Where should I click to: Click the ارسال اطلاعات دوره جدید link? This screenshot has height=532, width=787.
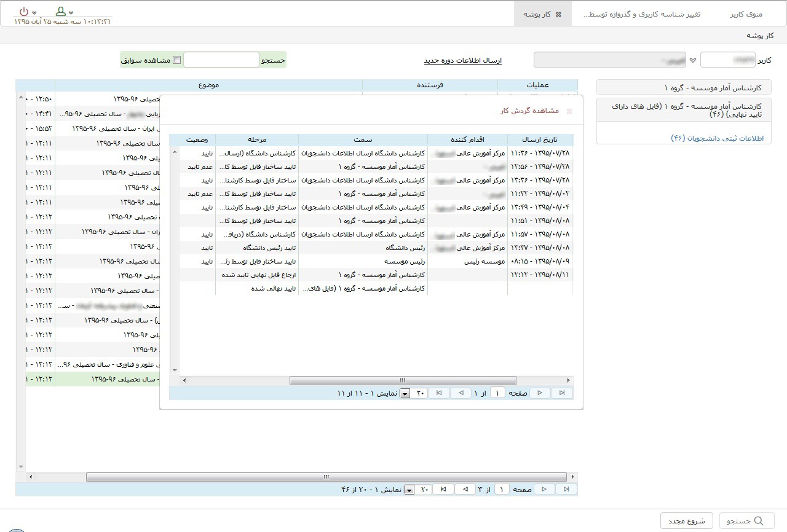tap(462, 60)
